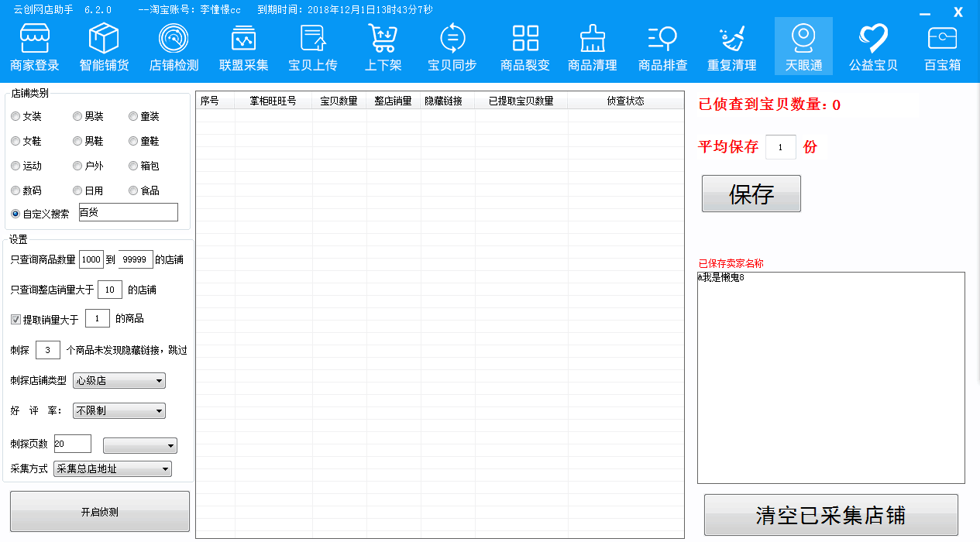Open the 商品排查 search icon

tap(662, 47)
